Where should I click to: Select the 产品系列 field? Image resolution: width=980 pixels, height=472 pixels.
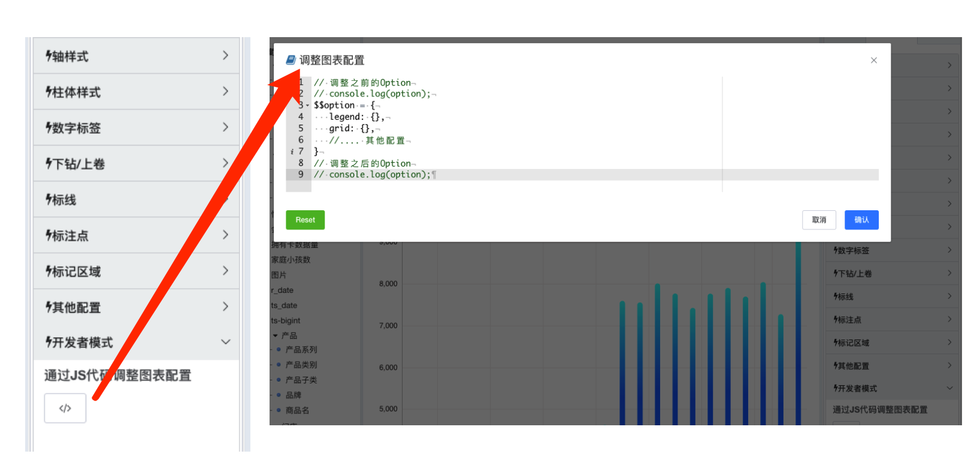(301, 350)
